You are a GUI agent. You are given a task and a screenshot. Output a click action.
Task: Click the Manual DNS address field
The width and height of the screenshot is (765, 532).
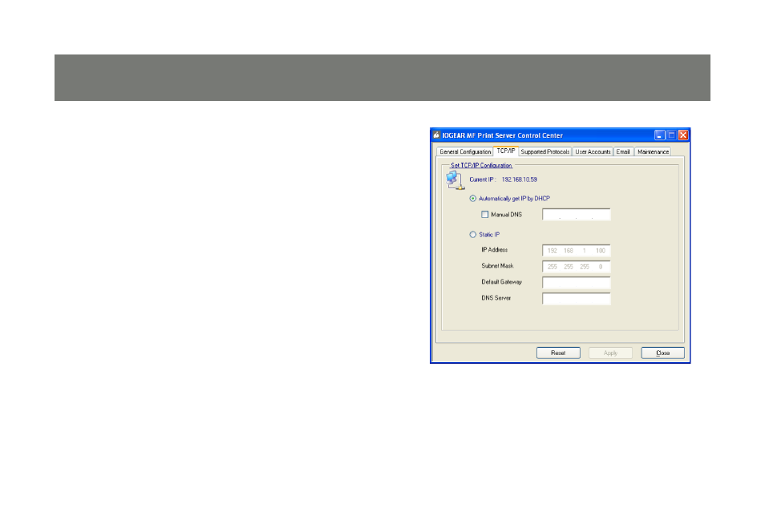(577, 215)
